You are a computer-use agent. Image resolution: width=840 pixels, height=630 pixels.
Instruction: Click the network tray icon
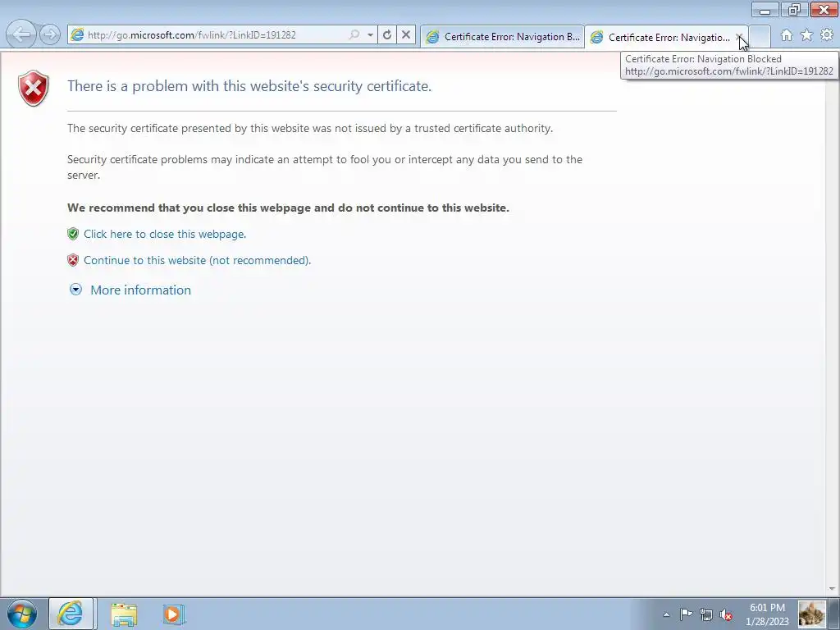click(706, 614)
